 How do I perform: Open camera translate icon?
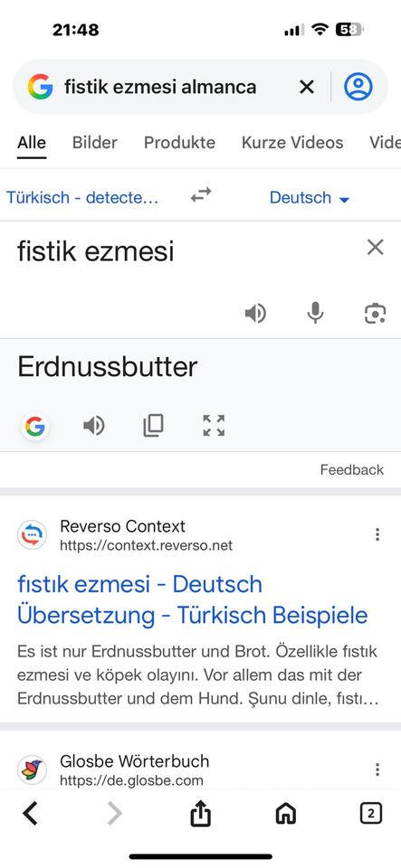[375, 314]
